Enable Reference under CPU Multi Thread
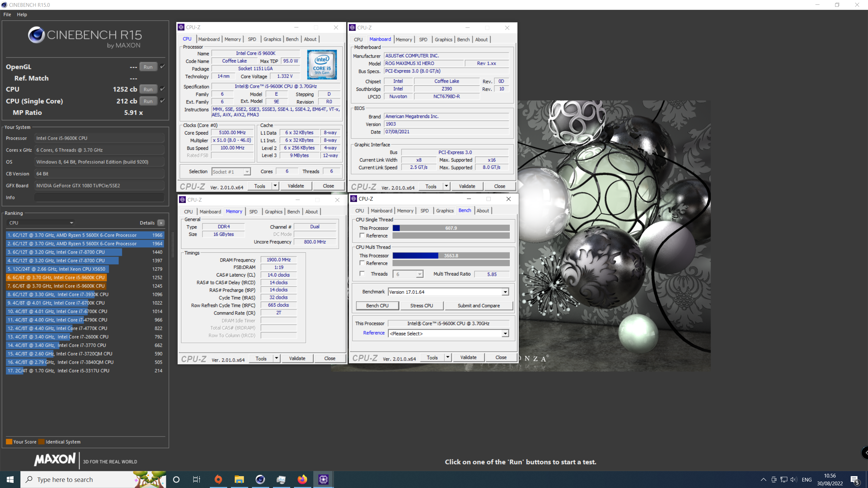 (x=362, y=263)
